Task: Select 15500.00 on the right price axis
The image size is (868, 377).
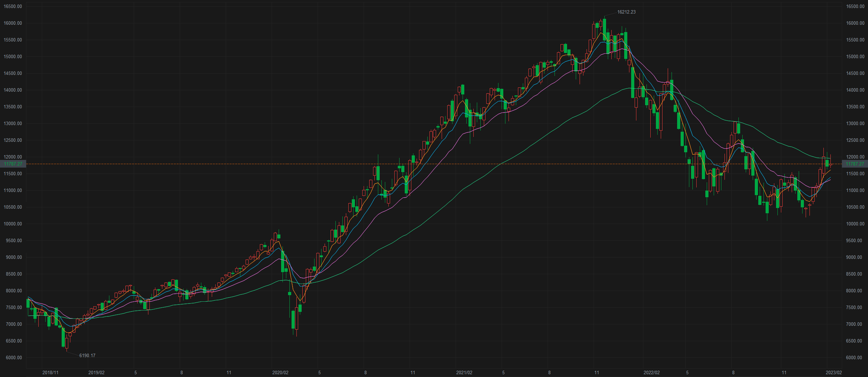Action: 855,40
